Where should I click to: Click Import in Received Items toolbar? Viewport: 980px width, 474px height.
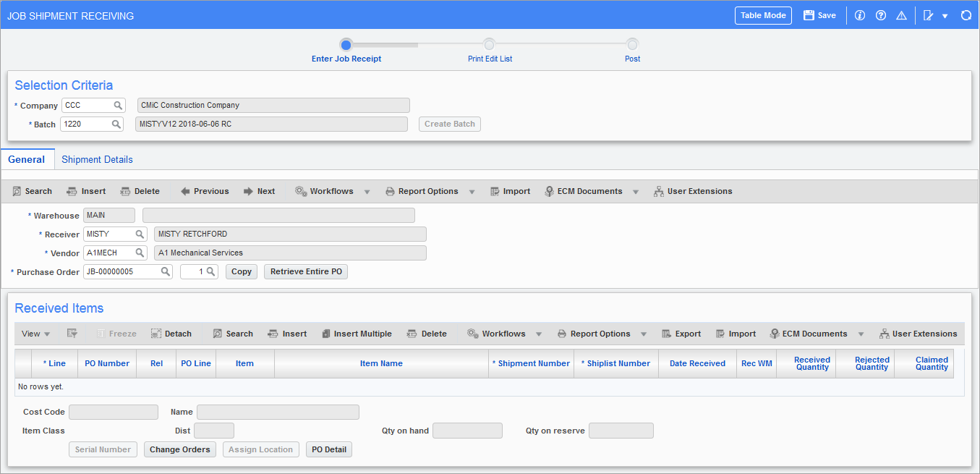coord(736,334)
